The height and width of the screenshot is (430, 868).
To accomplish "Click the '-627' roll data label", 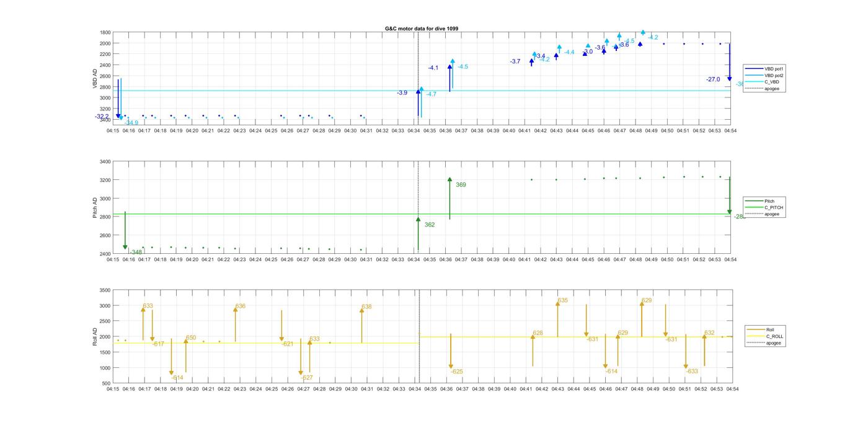I will coord(307,378).
